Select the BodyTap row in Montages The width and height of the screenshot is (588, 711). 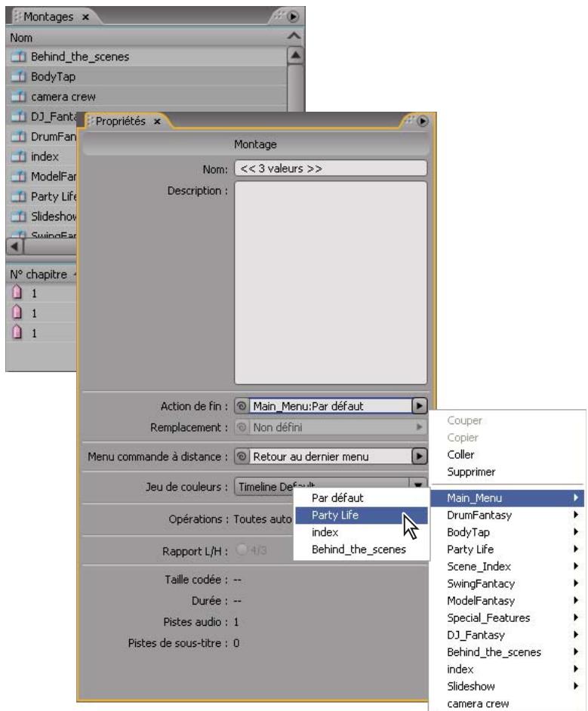coord(147,77)
